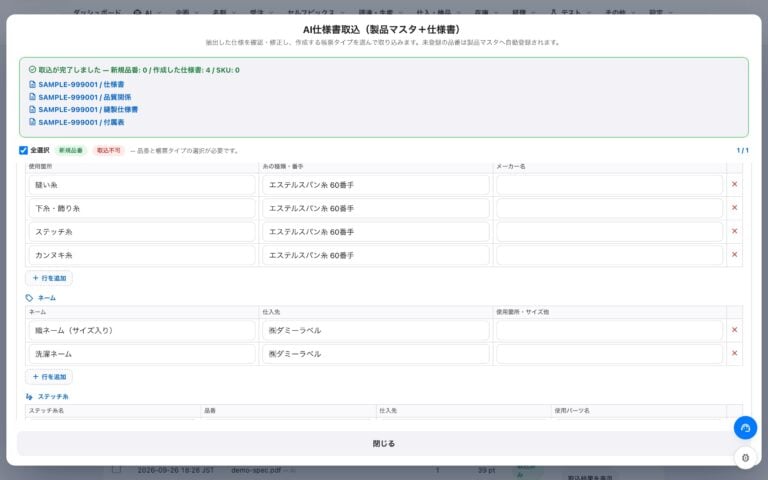Click document icon of SAMPLE-999001 / 付属表
The width and height of the screenshot is (768, 480).
32,122
